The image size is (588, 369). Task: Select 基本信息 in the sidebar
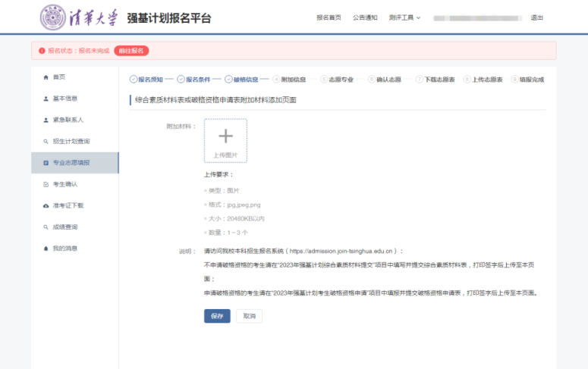pyautogui.click(x=75, y=99)
